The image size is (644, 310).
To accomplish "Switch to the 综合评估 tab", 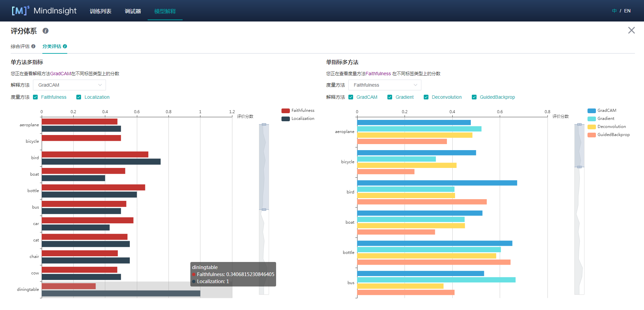I will [x=20, y=46].
